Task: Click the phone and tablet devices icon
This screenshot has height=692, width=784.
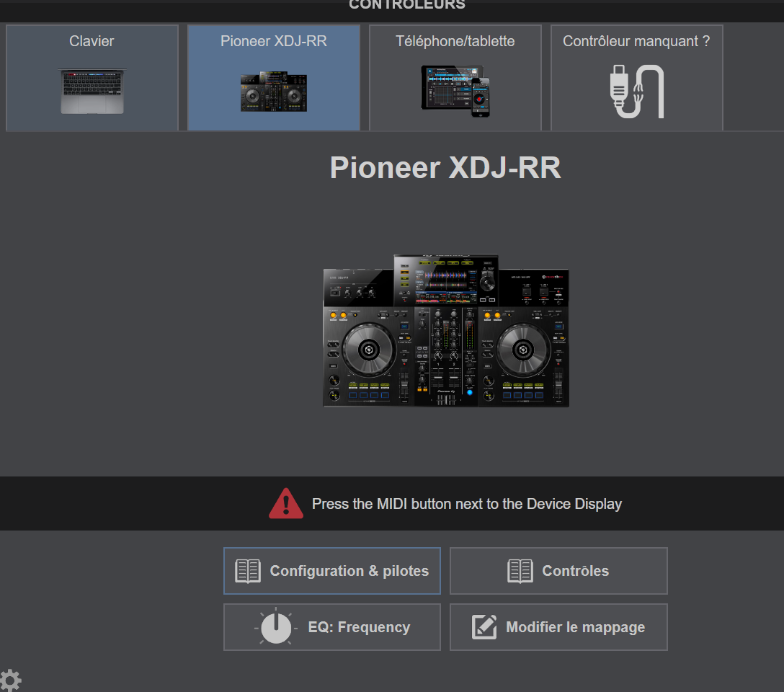Action: pyautogui.click(x=455, y=90)
